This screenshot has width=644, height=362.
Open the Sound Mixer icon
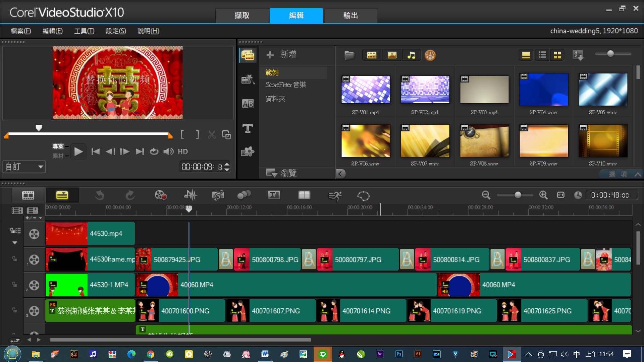coord(190,195)
